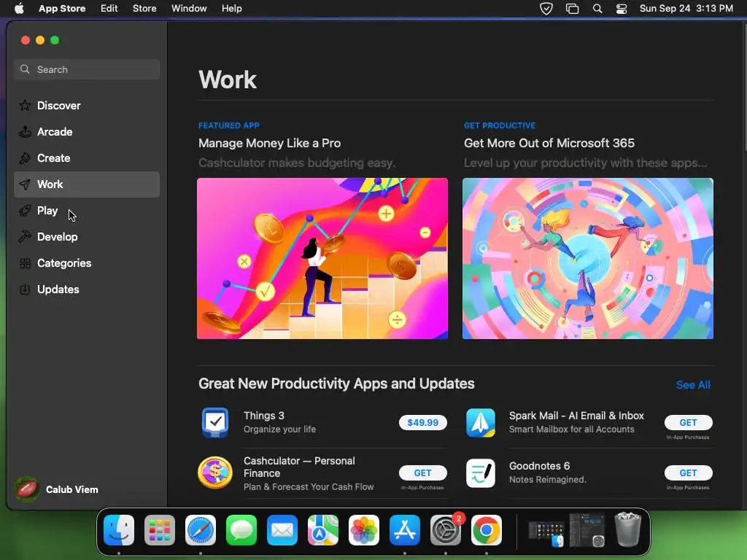
Task: Buy Things 3 for $49.99
Action: coord(423,422)
